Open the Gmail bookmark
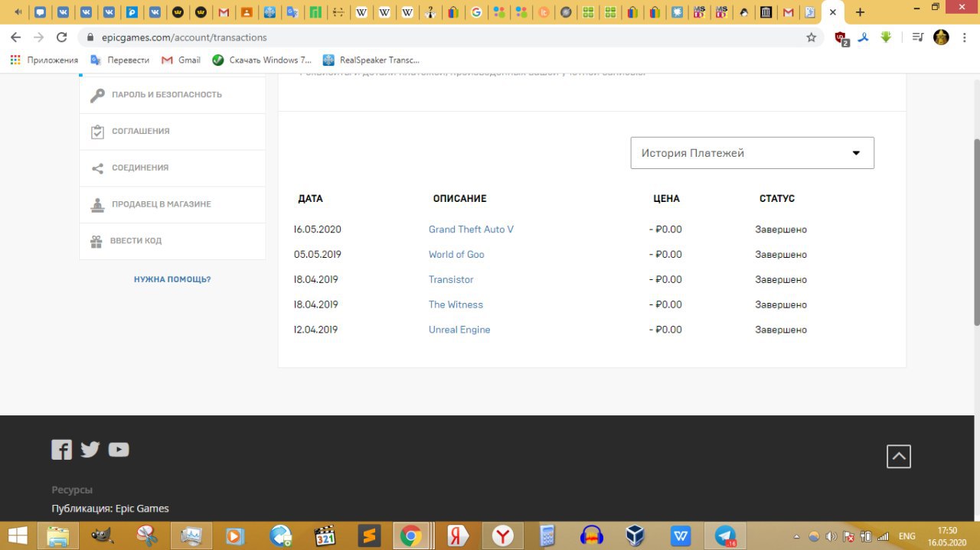 [x=181, y=60]
